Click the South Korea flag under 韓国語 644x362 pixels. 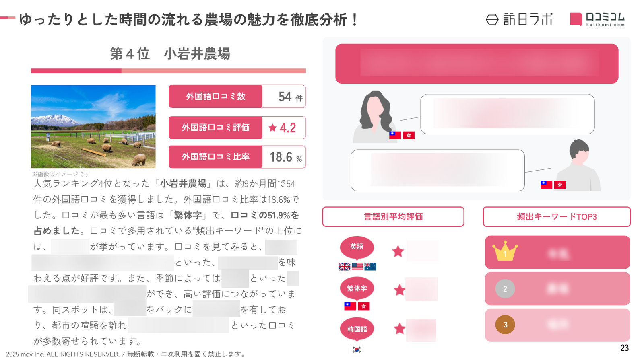(x=357, y=350)
